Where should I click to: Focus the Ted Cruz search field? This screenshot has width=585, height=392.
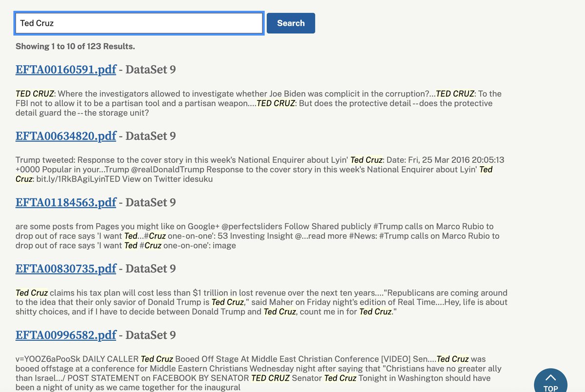click(x=139, y=23)
